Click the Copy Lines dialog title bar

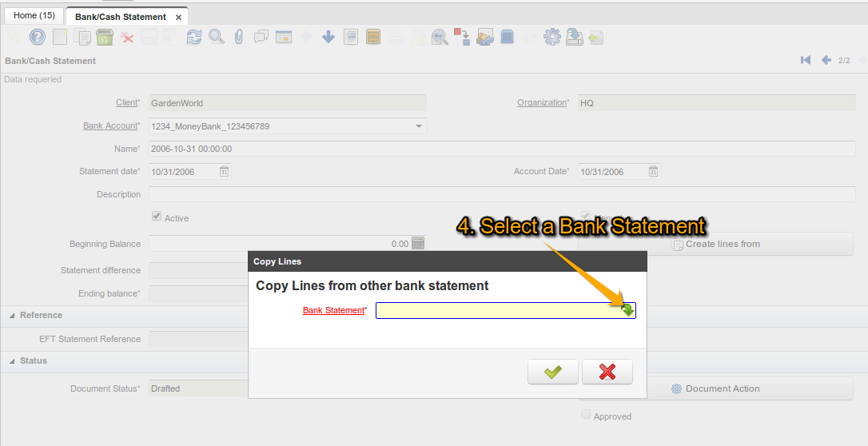tap(448, 261)
